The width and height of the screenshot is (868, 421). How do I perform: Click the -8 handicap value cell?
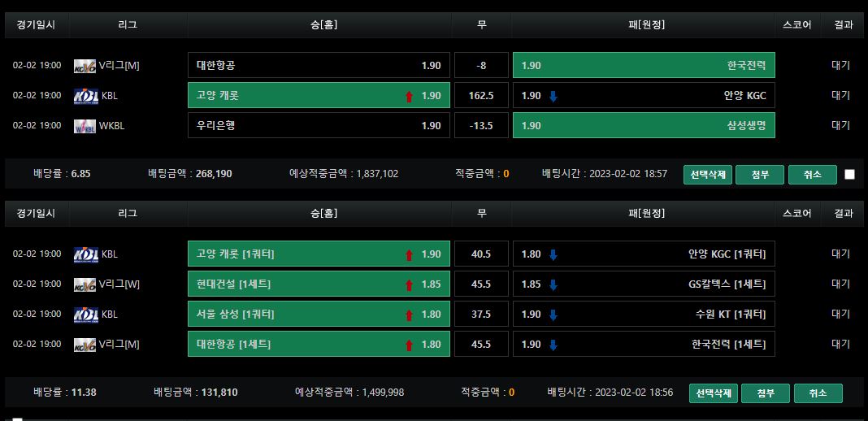(482, 65)
